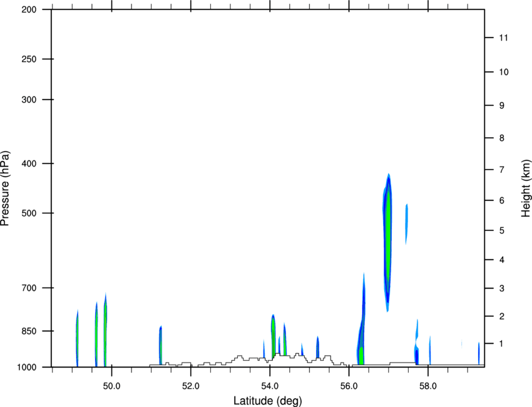The image size is (532, 407).
Task: Click the "Latitude (deg)" axis title
Action: pyautogui.click(x=267, y=401)
